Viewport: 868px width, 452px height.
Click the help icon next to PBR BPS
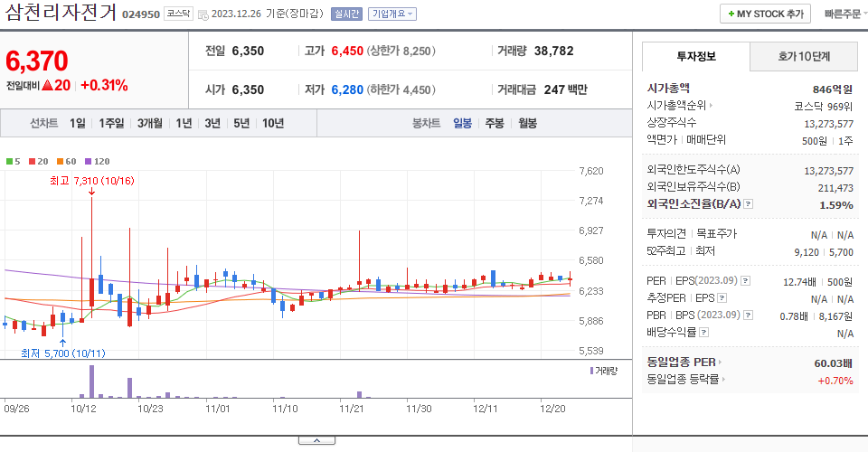tap(748, 315)
